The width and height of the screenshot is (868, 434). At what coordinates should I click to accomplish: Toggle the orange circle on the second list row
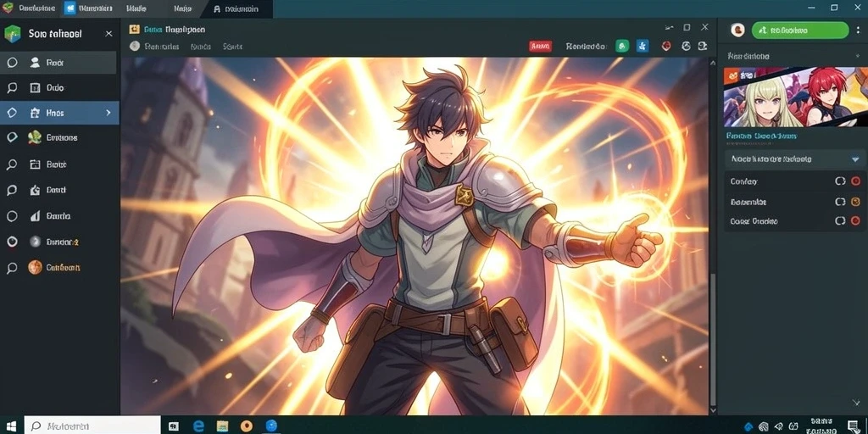[854, 202]
